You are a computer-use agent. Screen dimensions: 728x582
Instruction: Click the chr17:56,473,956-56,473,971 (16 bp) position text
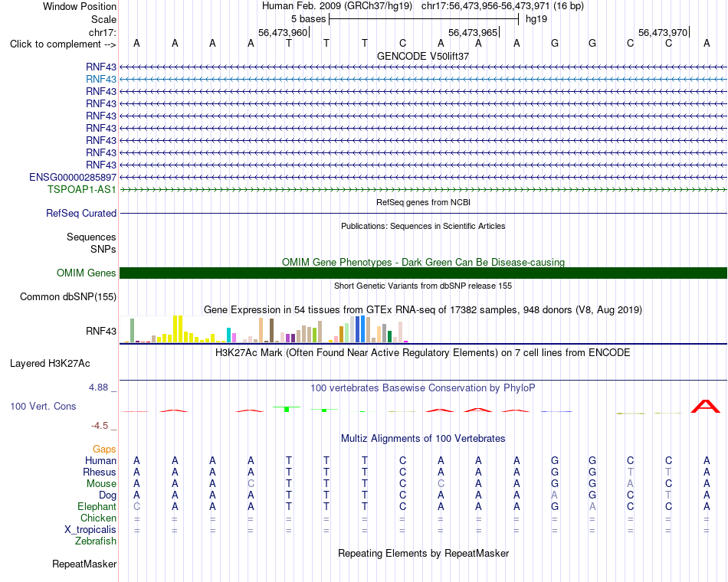click(503, 6)
